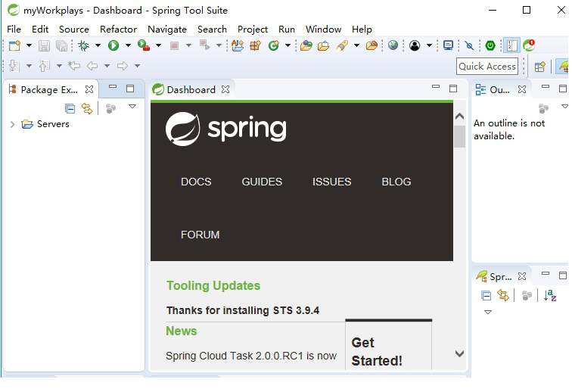Open the New wizard dropdown arrow
The image size is (572, 392).
coord(30,45)
